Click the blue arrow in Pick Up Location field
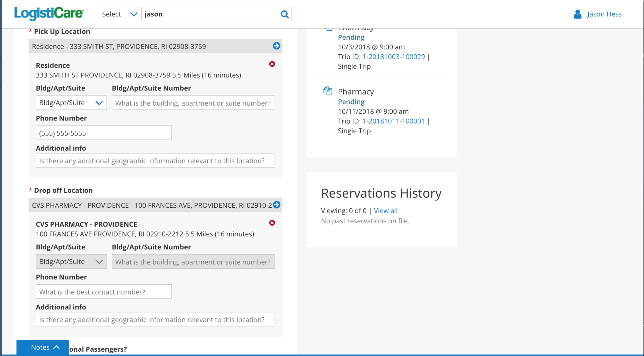This screenshot has width=644, height=356. point(276,46)
